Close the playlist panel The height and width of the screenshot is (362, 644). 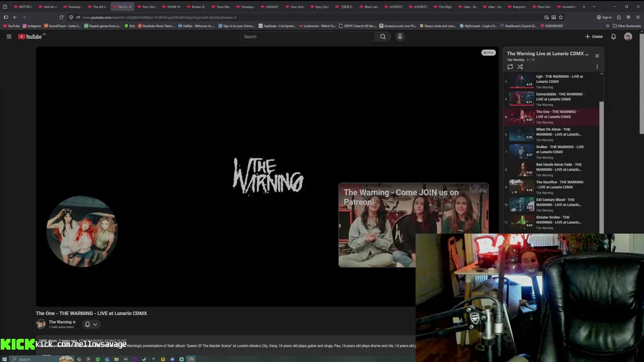597,56
